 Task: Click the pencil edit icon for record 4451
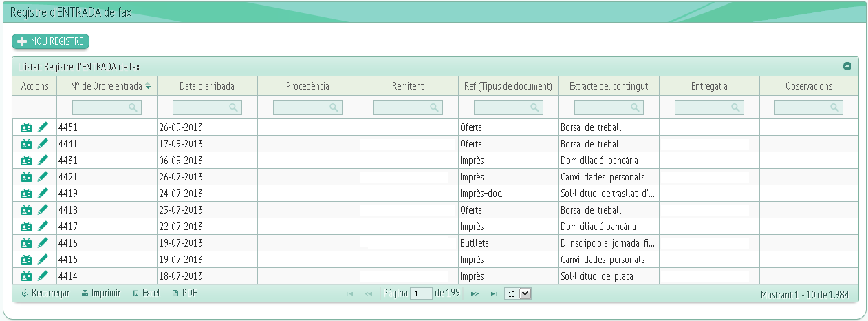[x=43, y=127]
